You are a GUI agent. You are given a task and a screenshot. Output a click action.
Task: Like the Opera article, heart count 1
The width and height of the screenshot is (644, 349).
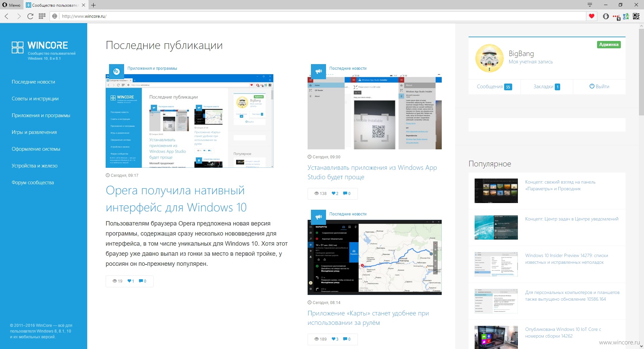(x=130, y=281)
